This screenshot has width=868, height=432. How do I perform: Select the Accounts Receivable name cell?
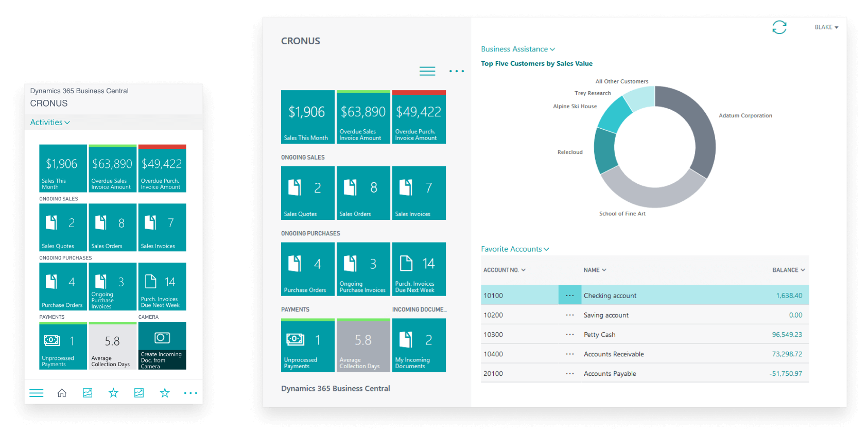[614, 354]
